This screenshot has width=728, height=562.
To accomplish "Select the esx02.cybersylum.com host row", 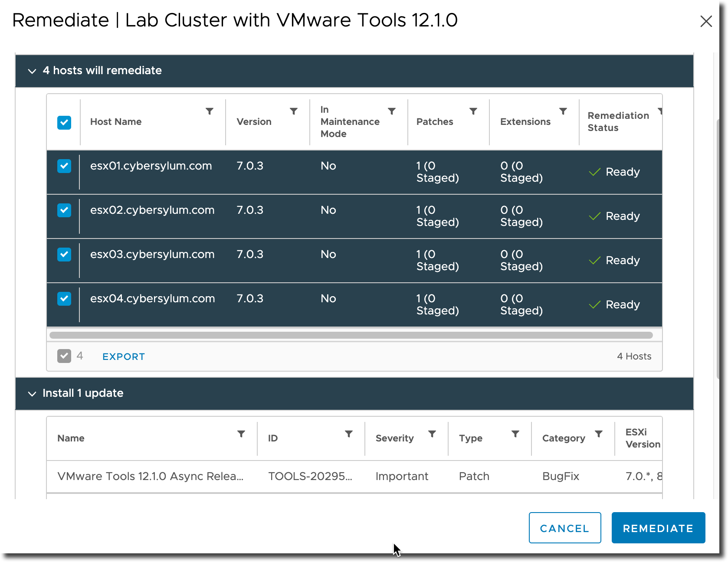I will tap(354, 216).
